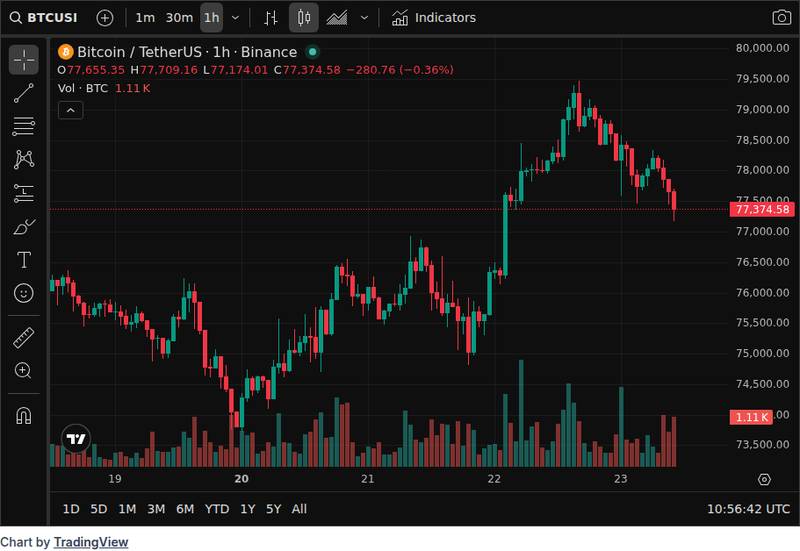Click the date label 21 on time axis
Screen dimensions: 800x551
tap(367, 479)
